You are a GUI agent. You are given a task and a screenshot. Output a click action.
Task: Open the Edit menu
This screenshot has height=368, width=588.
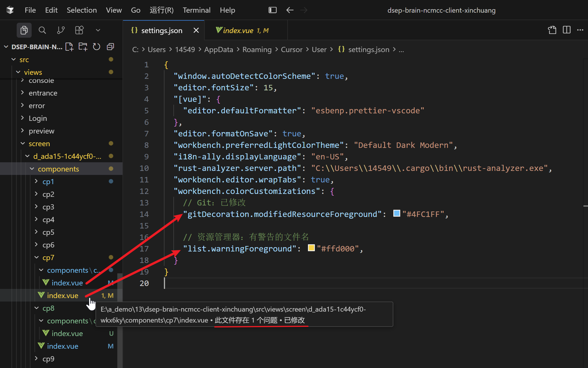click(x=51, y=10)
